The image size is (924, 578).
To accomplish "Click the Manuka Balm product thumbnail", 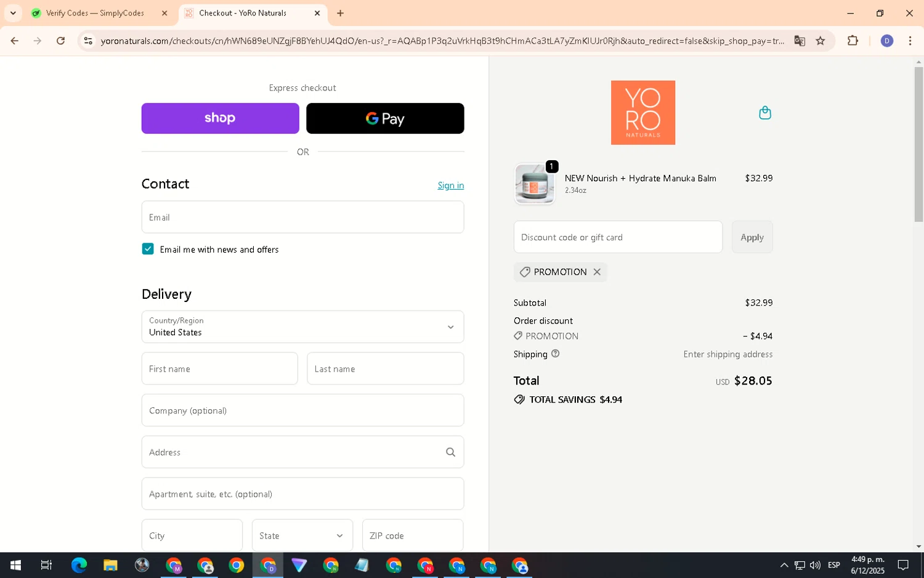I will pos(535,184).
